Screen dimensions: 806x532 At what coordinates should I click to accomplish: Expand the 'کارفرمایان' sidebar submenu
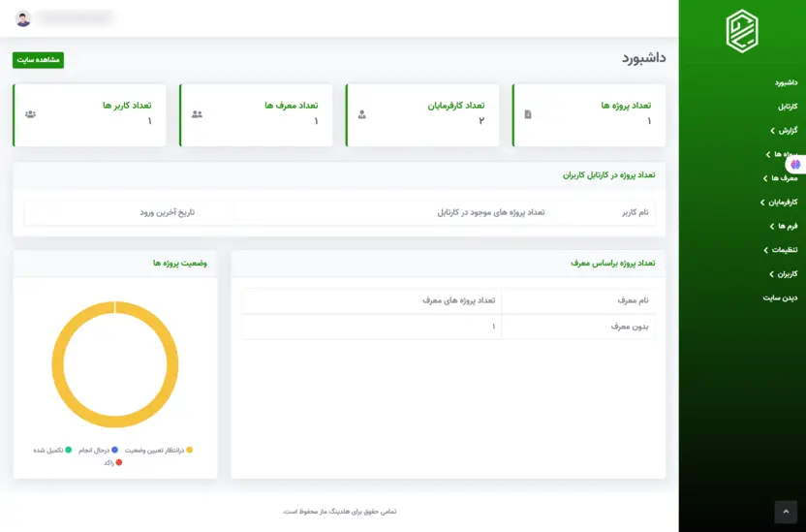click(779, 203)
